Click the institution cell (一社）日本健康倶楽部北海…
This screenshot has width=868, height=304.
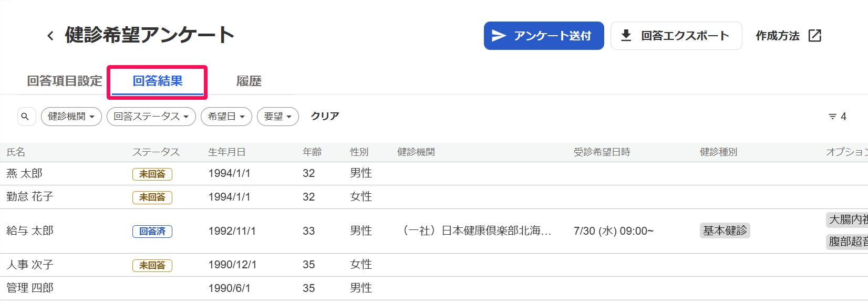[x=475, y=230]
